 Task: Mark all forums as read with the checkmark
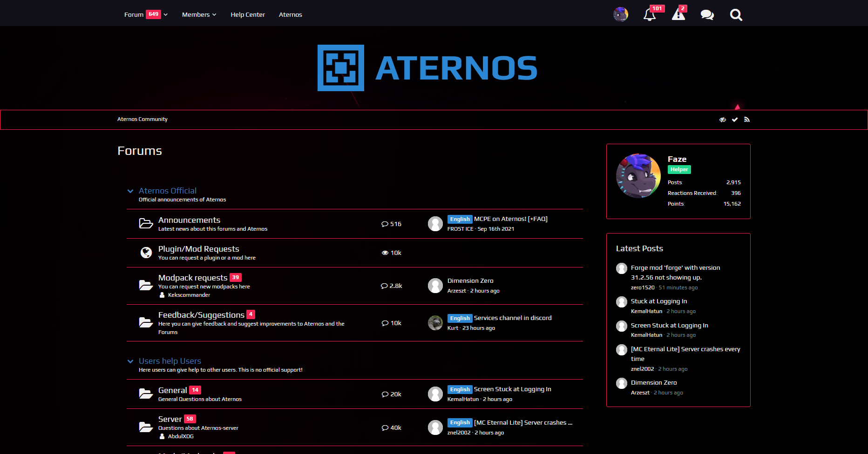click(x=735, y=120)
